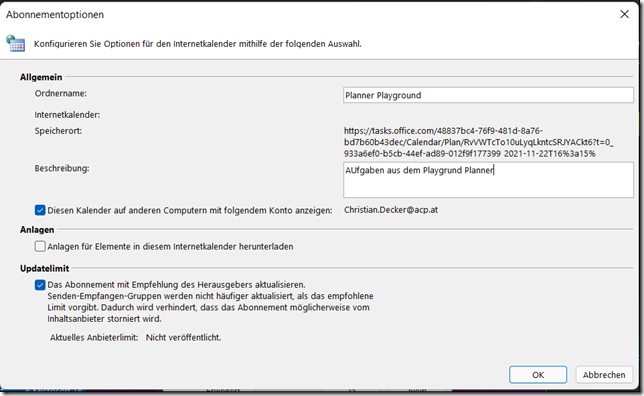Click into the Beschreibung text box
The image size is (644, 396).
click(x=488, y=180)
